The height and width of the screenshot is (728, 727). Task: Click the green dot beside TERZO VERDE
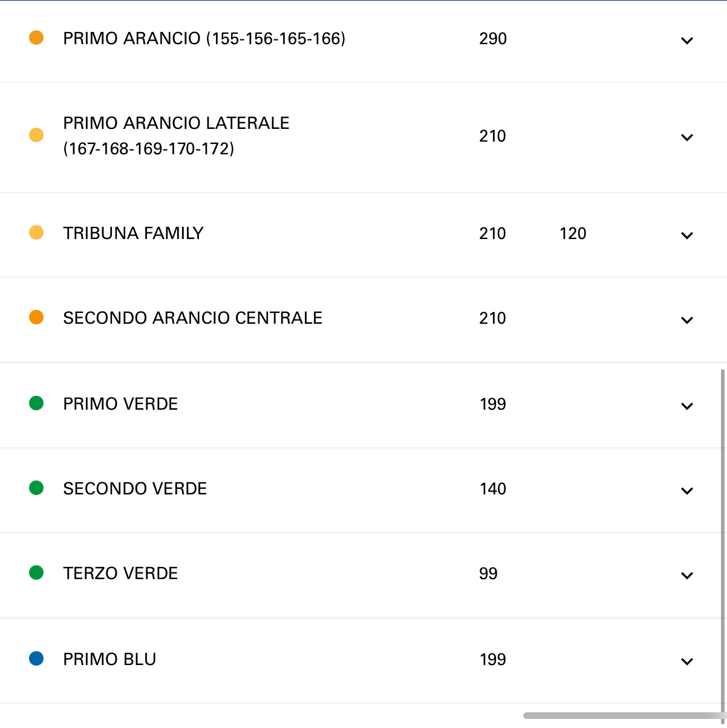(36, 572)
